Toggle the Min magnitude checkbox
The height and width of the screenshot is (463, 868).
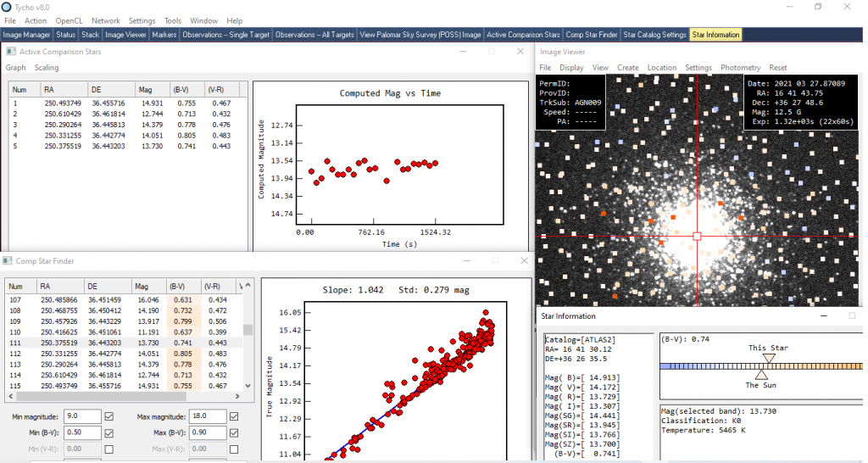pos(109,416)
